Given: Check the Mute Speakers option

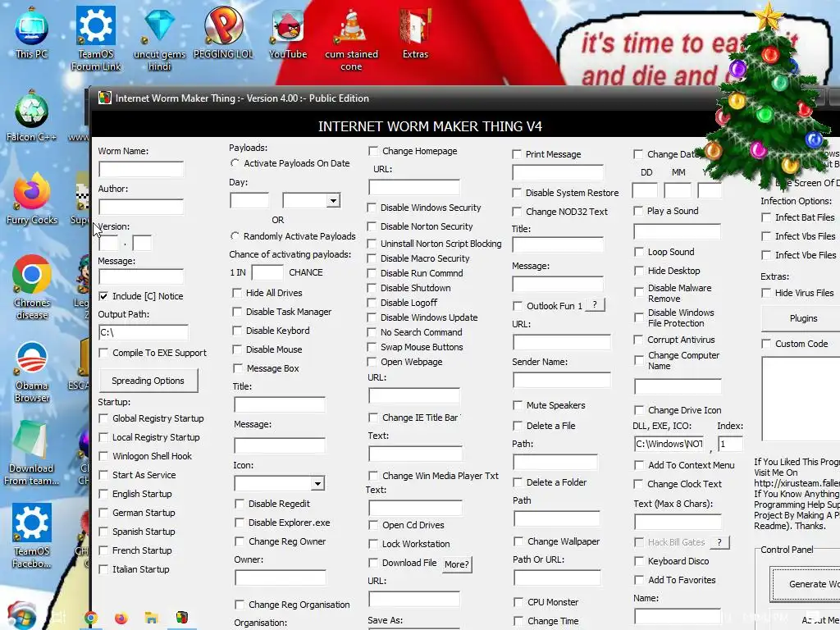Looking at the screenshot, I should click(518, 405).
